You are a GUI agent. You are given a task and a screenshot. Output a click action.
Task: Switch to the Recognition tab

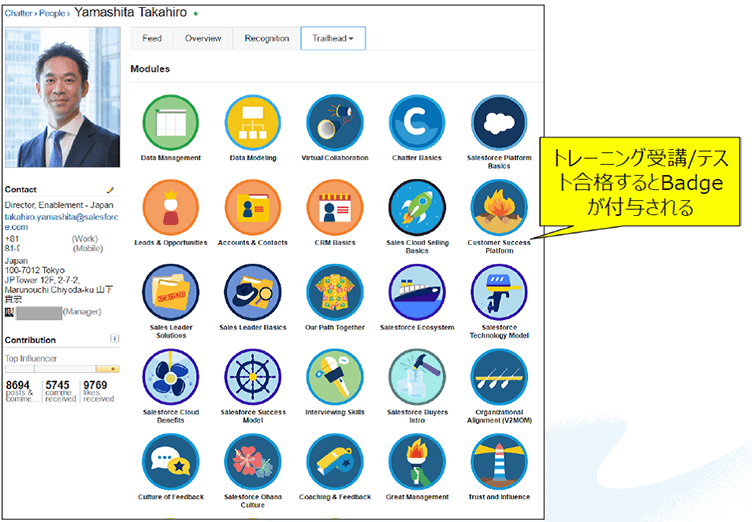coord(266,38)
